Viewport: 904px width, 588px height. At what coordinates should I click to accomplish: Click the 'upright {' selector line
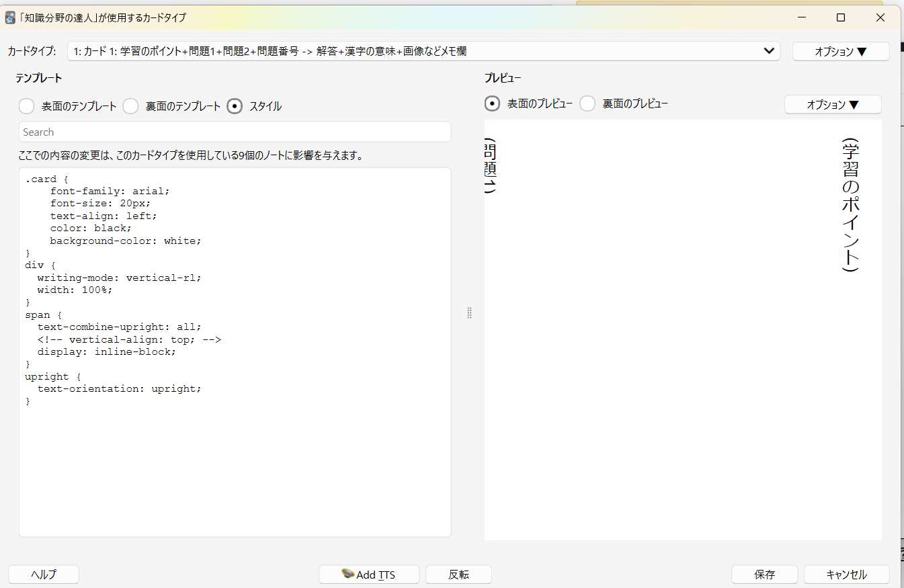click(x=53, y=376)
